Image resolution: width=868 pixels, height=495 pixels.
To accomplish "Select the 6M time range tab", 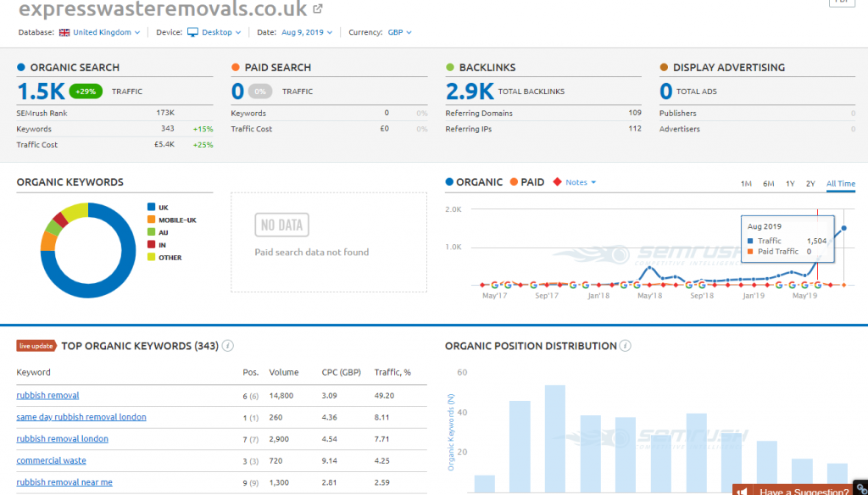I will [768, 184].
